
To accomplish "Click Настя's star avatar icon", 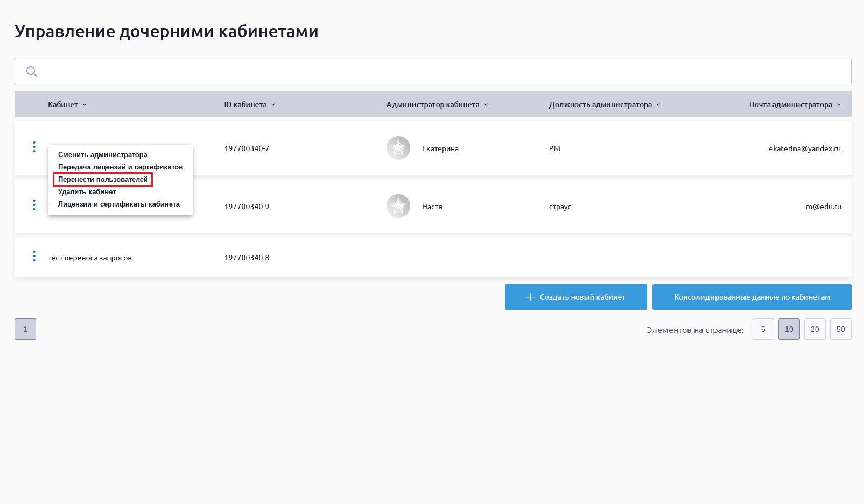I will point(398,206).
